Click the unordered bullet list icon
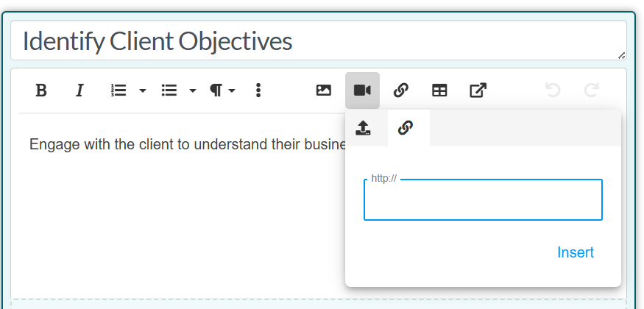This screenshot has height=309, width=644. 169,90
